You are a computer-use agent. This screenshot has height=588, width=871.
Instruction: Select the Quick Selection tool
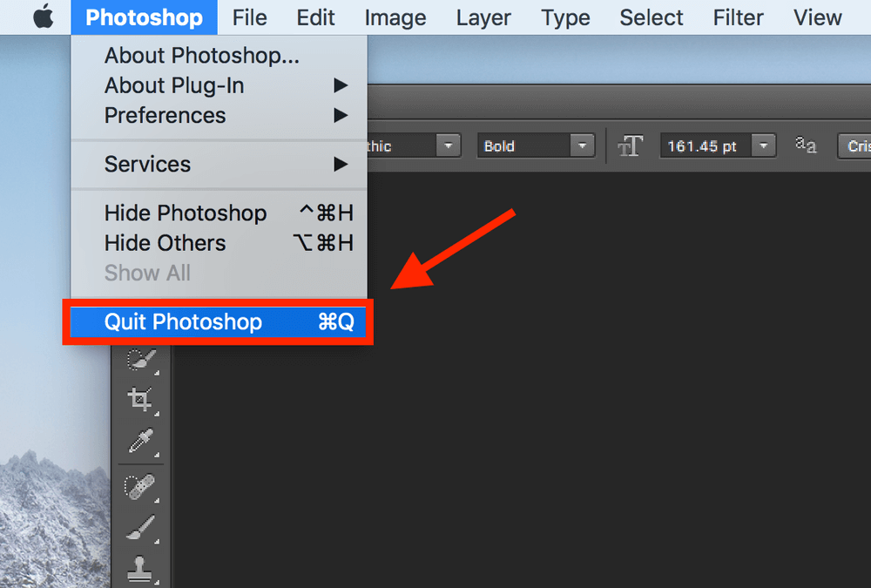140,359
